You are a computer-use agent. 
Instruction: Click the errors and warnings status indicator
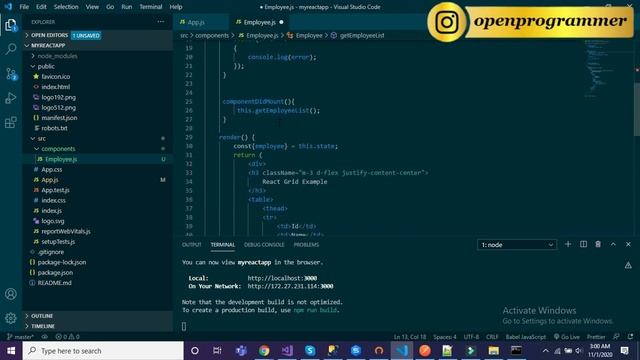pos(67,337)
